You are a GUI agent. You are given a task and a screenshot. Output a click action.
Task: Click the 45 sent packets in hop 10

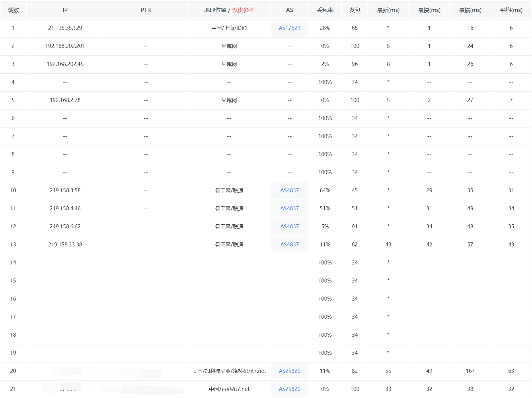point(355,190)
